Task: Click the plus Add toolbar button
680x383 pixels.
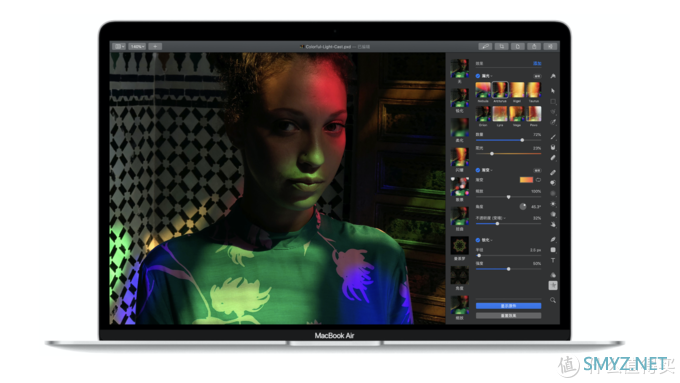Action: pyautogui.click(x=155, y=46)
